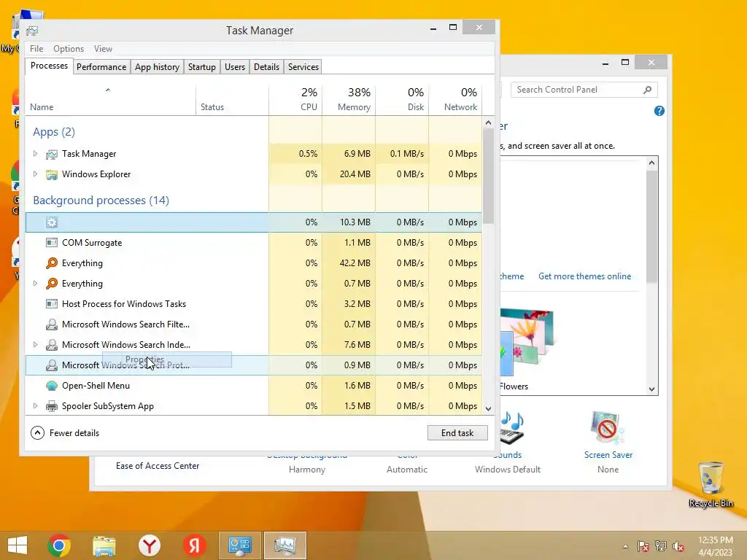747x560 pixels.
Task: Sort processes by Memory column header
Action: click(349, 100)
